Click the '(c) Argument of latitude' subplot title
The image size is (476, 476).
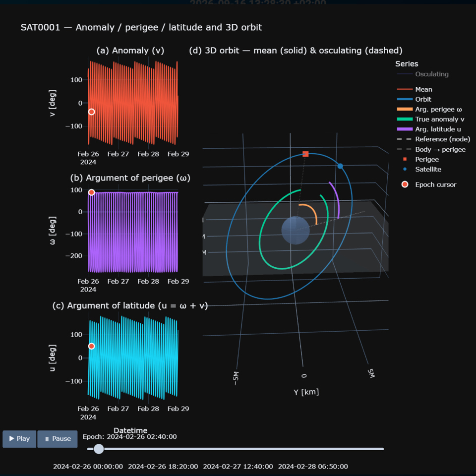[130, 305]
